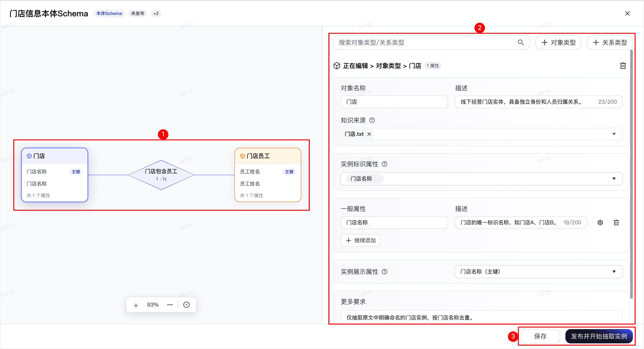Expand the 知识来源 dropdown
The height and width of the screenshot is (349, 644).
click(614, 134)
